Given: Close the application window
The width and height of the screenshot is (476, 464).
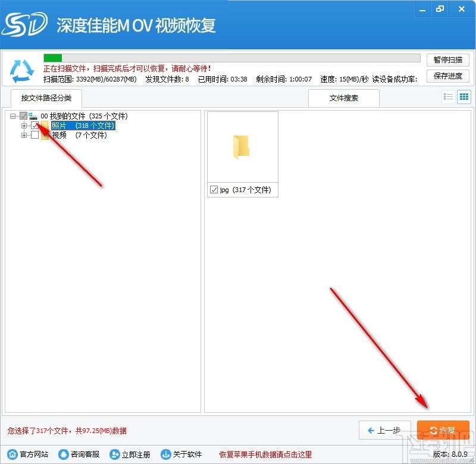Looking at the screenshot, I should pos(462,9).
